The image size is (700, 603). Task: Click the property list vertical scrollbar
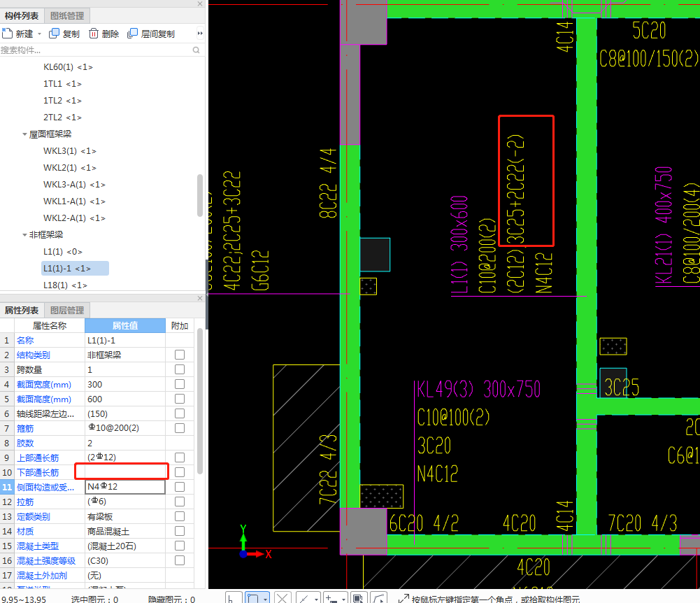200,401
